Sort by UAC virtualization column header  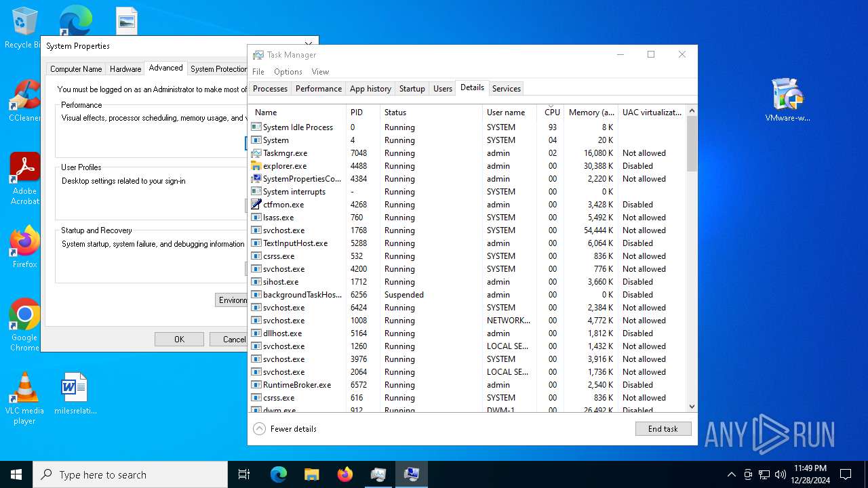point(652,113)
